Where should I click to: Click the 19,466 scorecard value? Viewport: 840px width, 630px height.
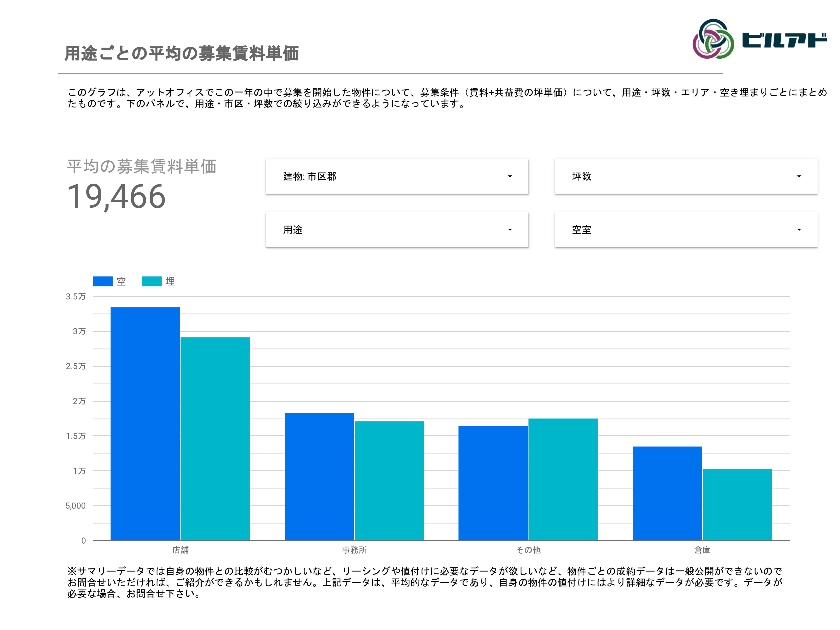116,197
